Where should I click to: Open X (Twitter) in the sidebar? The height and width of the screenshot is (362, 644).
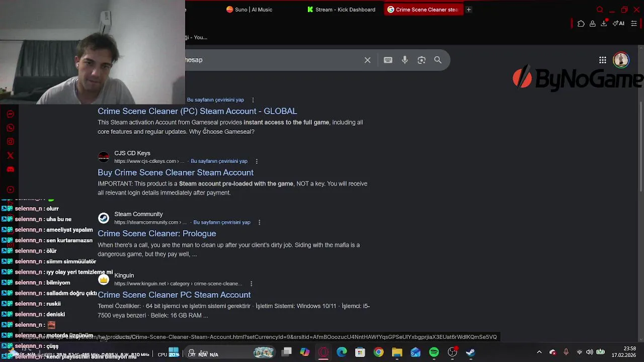point(10,155)
